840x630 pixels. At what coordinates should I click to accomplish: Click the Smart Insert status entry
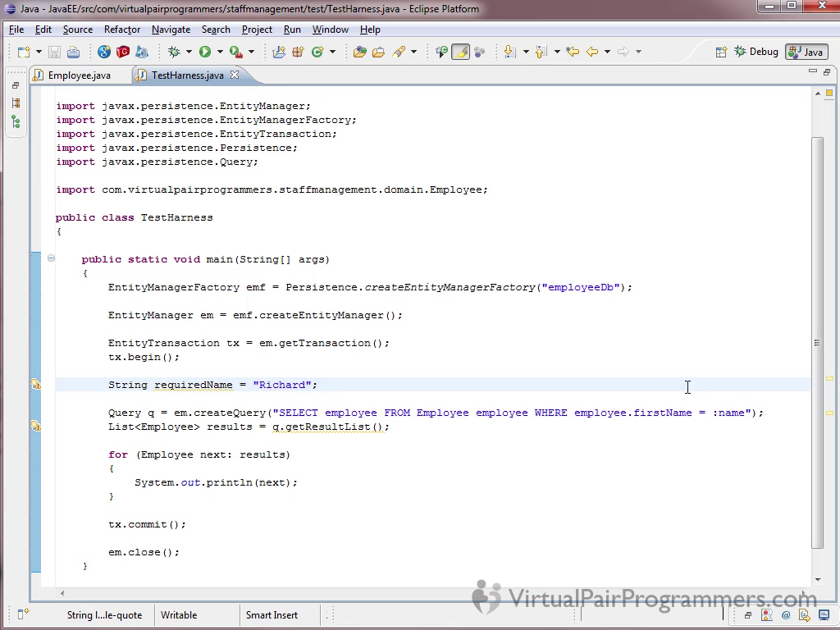coord(272,615)
